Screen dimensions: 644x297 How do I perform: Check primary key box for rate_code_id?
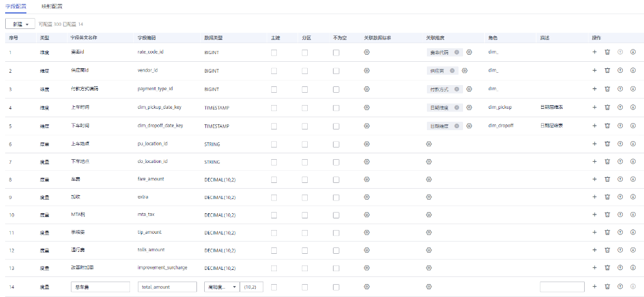274,52
